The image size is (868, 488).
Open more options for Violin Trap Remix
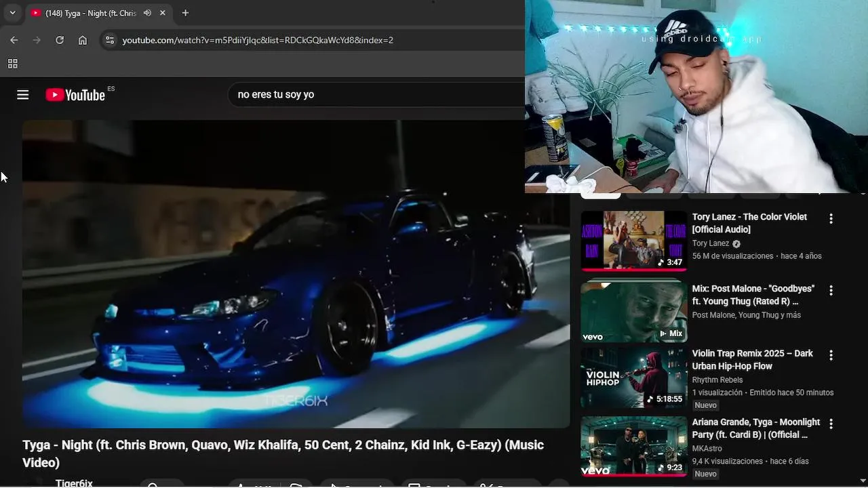831,355
